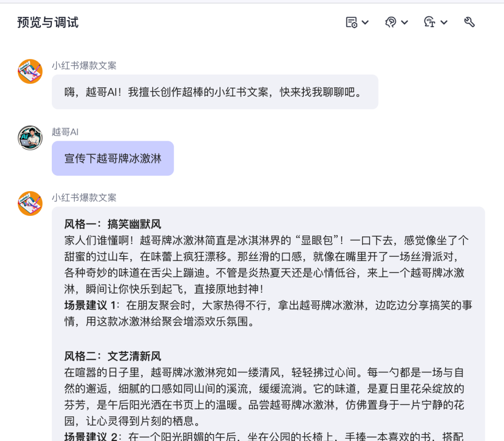
Task: Click the 风格一:搞笑幽默风 heading
Action: pyautogui.click(x=112, y=224)
